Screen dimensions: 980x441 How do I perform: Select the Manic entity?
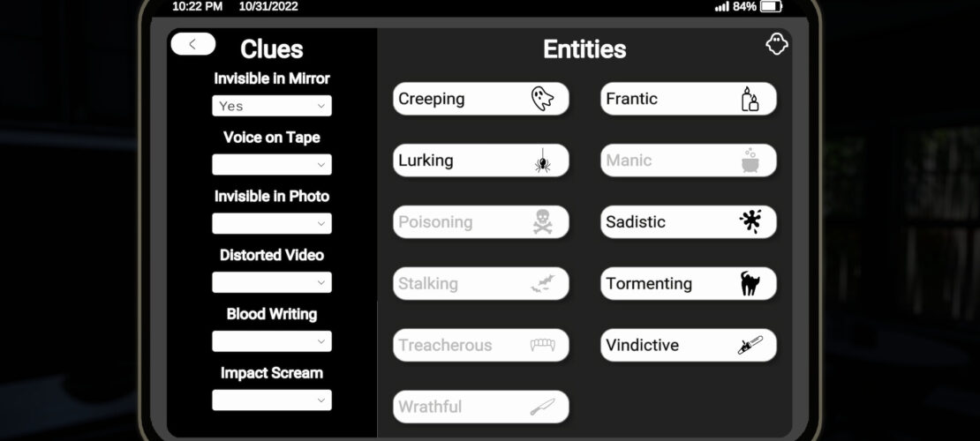689,161
